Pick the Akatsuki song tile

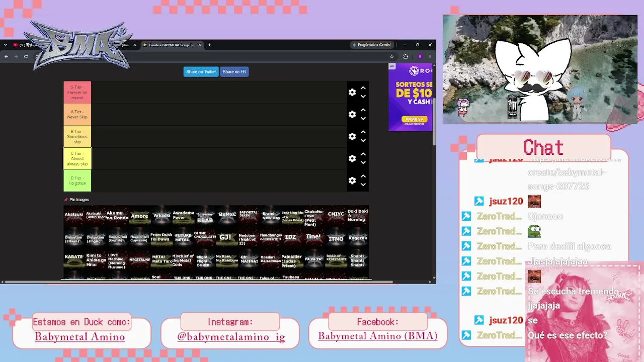74,215
